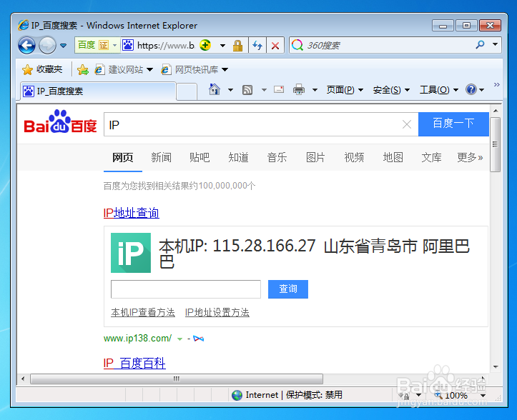Open the 安全(S) menu

[391, 89]
